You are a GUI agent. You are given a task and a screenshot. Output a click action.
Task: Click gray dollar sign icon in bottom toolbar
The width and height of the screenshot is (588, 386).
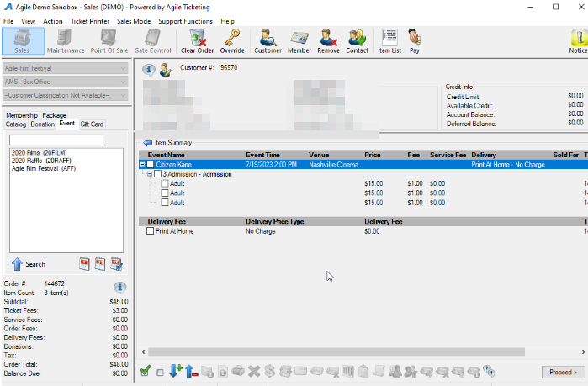270,372
